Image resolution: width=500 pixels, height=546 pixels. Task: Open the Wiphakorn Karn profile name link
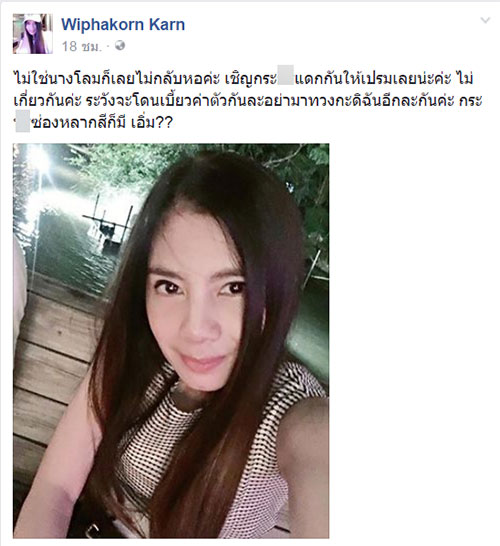(123, 24)
